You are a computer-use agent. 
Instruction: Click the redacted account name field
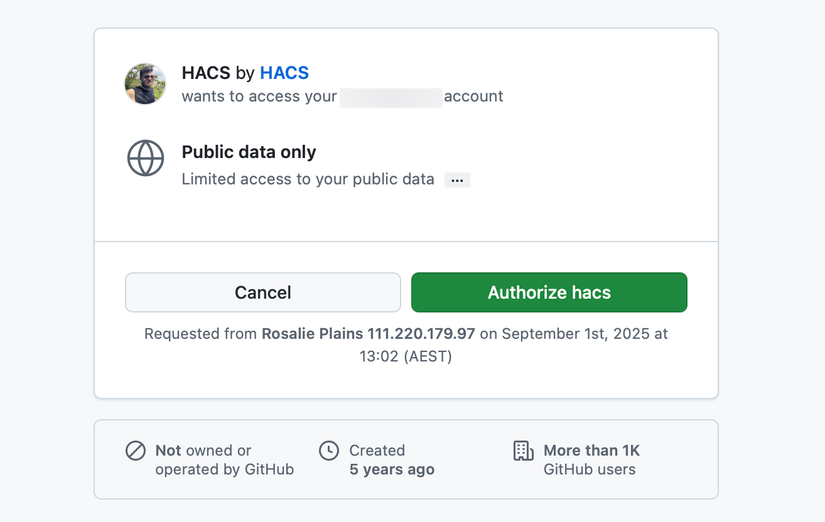391,97
